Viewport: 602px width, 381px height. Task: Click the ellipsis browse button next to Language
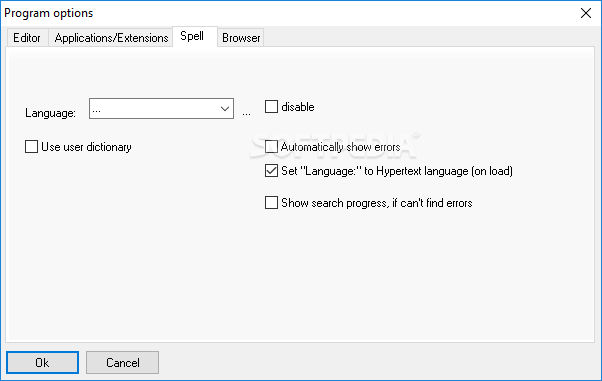(246, 113)
